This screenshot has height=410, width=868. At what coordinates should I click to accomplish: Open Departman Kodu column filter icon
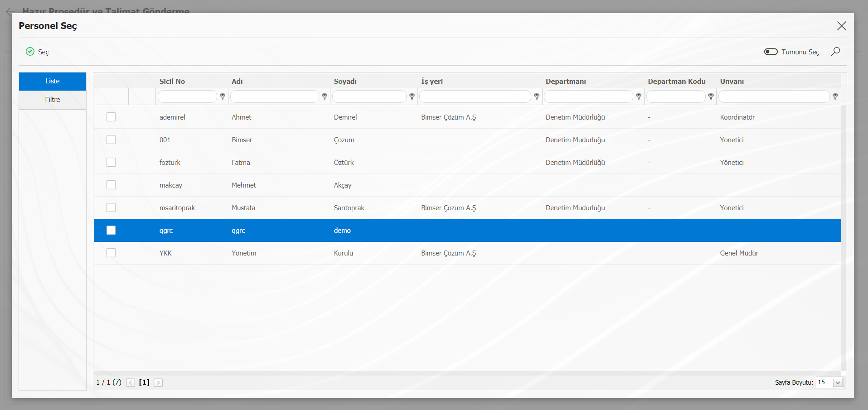(x=711, y=96)
